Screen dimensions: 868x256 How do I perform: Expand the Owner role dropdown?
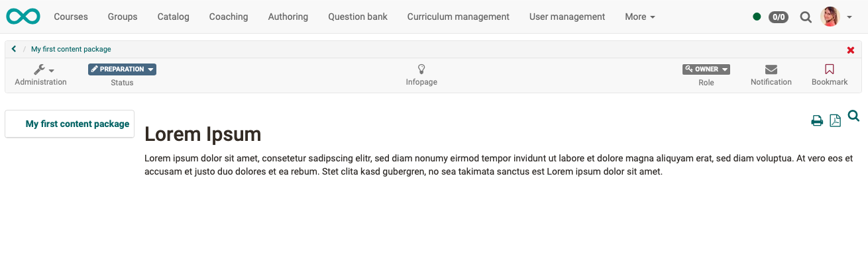click(706, 69)
